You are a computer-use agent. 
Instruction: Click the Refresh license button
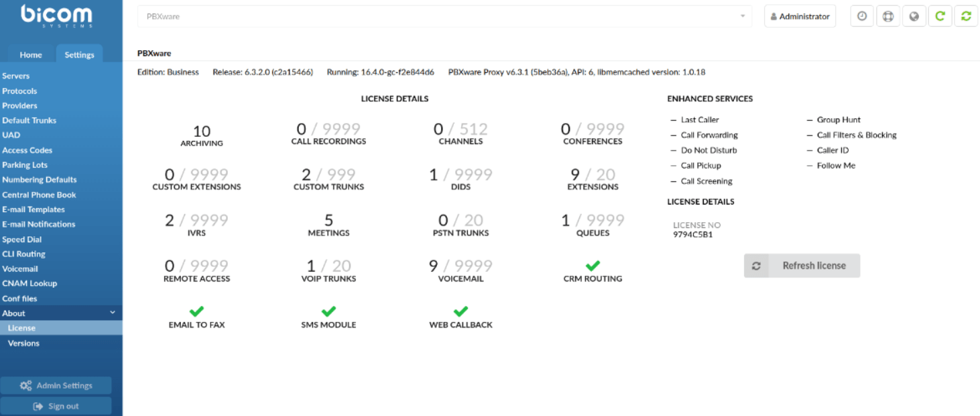802,266
